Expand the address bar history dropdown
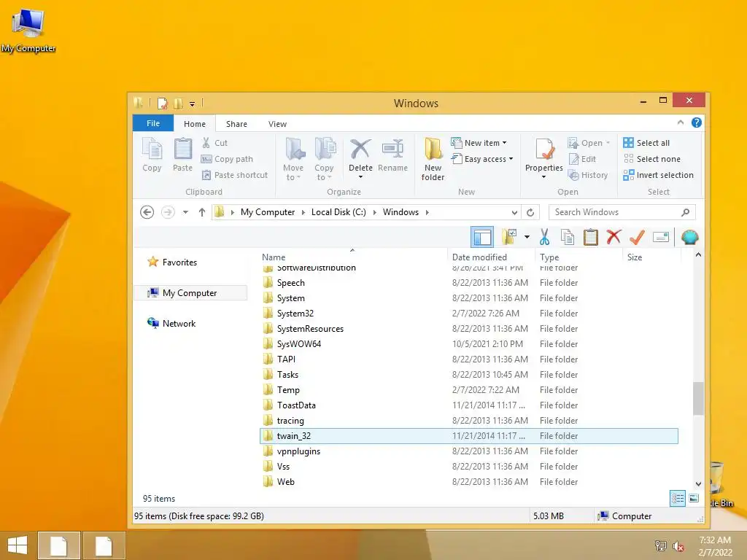Screen dimensions: 747x560 pos(514,212)
